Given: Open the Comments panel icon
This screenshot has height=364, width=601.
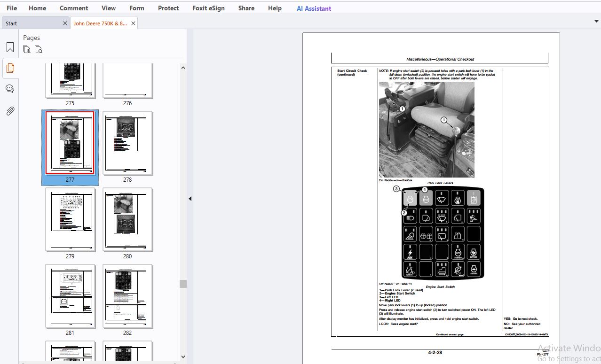Looking at the screenshot, I should 10,89.
